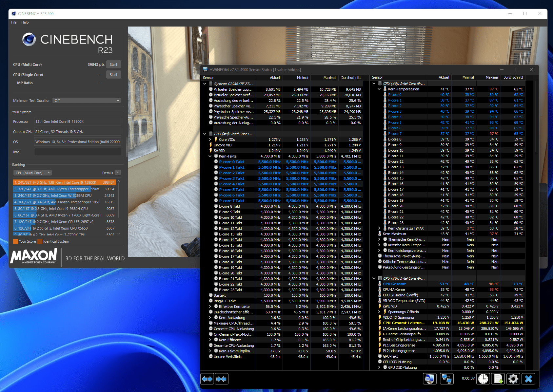Viewport: 553px width, 392px height.
Task: Click the thermometer icon next to Kern-Temperaturen
Action: click(x=385, y=89)
